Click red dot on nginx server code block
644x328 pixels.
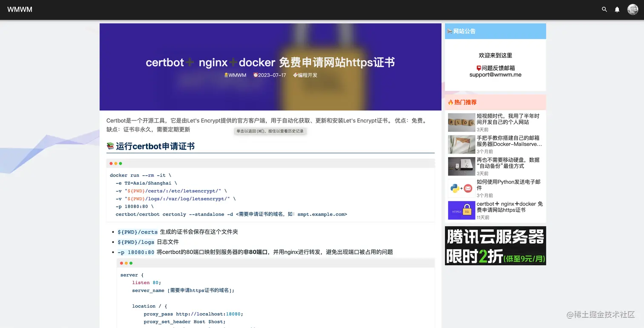click(x=121, y=263)
